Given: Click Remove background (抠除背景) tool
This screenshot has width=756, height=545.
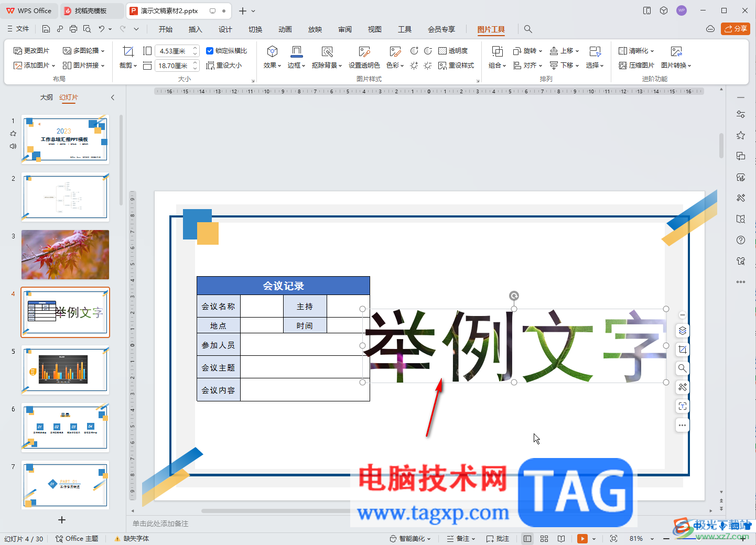Looking at the screenshot, I should pyautogui.click(x=327, y=58).
